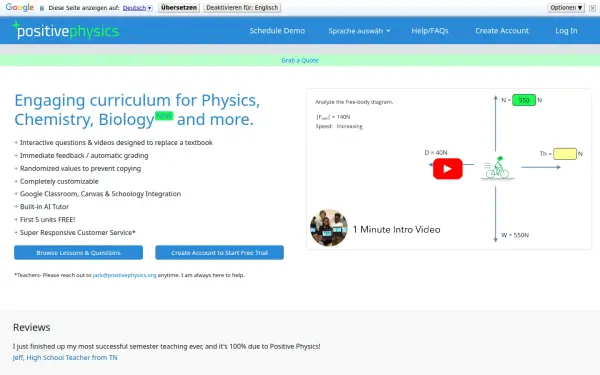Click Browse Lessons & Questions button
Screen dimensions: 600x375
click(78, 253)
